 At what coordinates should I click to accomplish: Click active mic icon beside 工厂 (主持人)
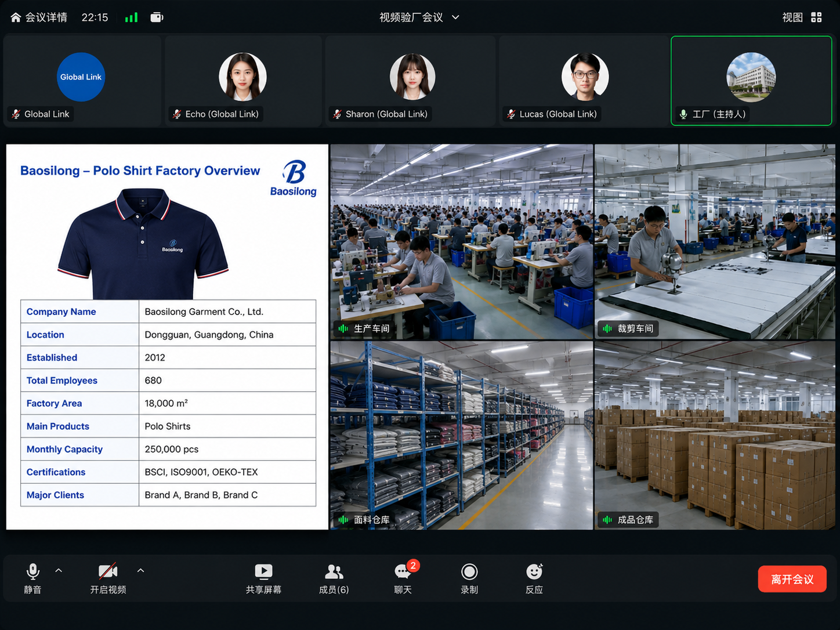[683, 114]
